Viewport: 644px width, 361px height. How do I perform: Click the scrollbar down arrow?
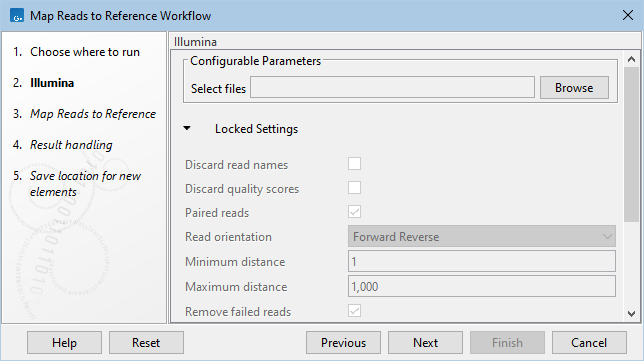[631, 314]
